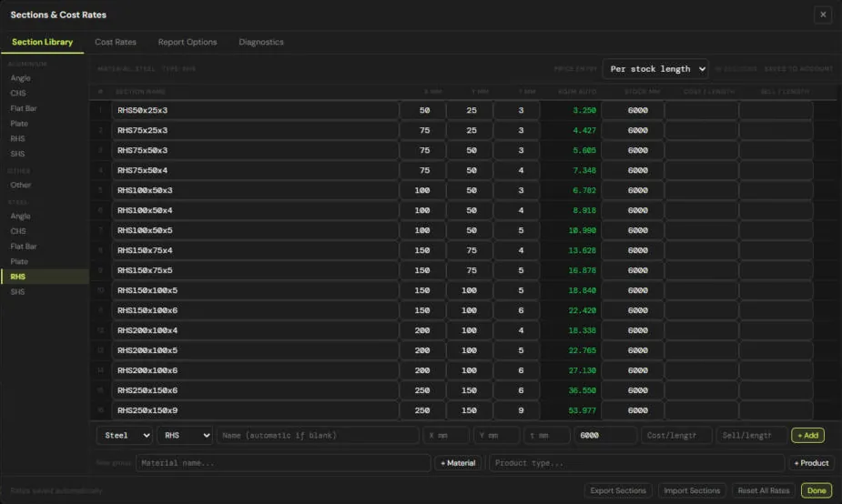Click Reset All Rates button
Viewport: 842px width, 504px height.
click(x=763, y=490)
